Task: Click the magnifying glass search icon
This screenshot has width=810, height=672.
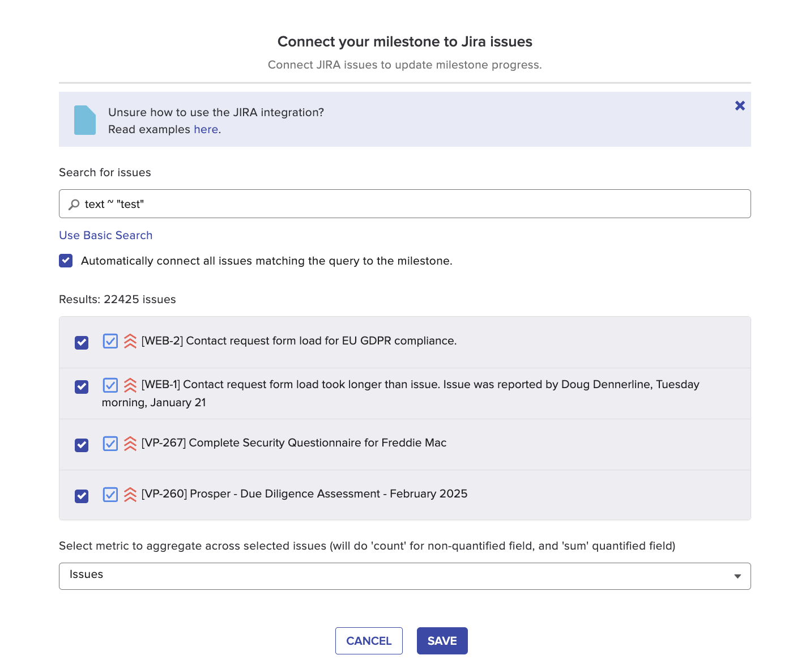Action: [x=74, y=205]
